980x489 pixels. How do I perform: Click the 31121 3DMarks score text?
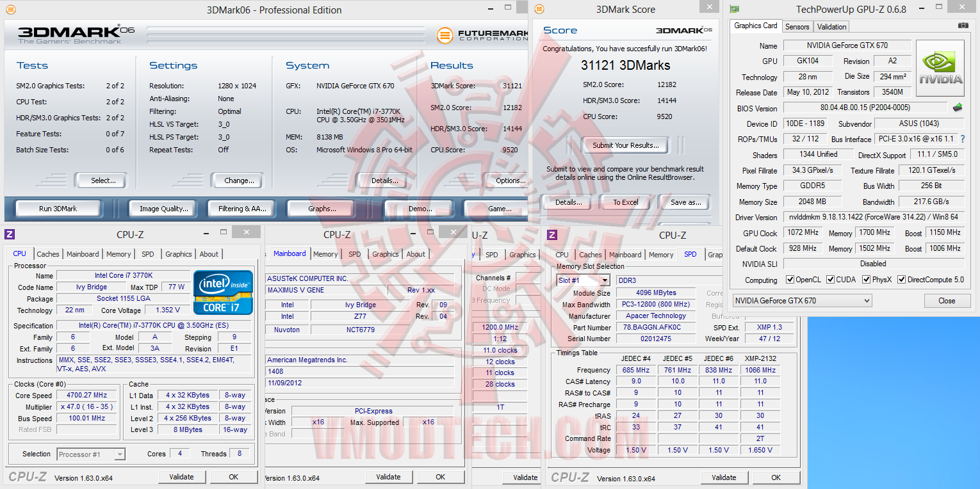click(x=625, y=65)
